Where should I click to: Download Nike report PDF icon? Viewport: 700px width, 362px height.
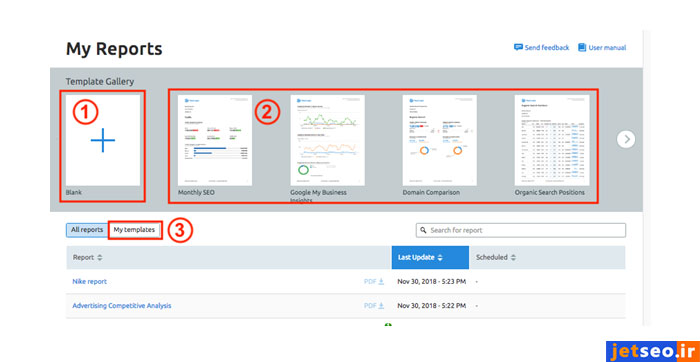(381, 282)
